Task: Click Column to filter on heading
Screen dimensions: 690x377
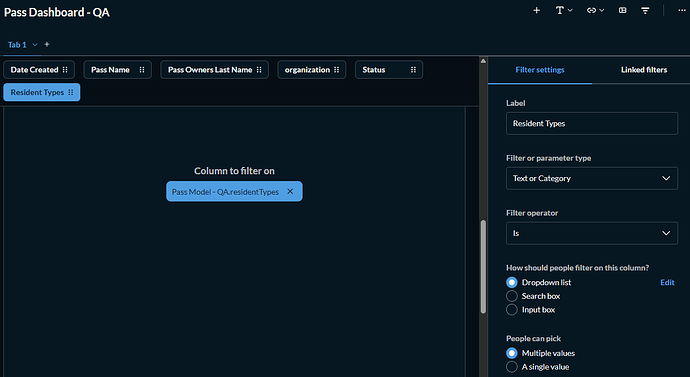Action: (x=234, y=171)
